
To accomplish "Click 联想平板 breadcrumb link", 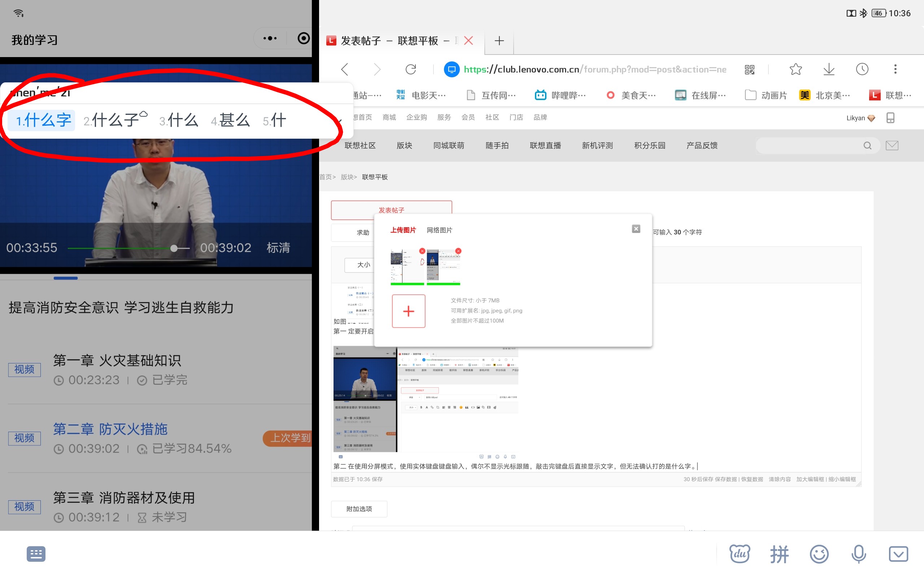I will pos(375,177).
